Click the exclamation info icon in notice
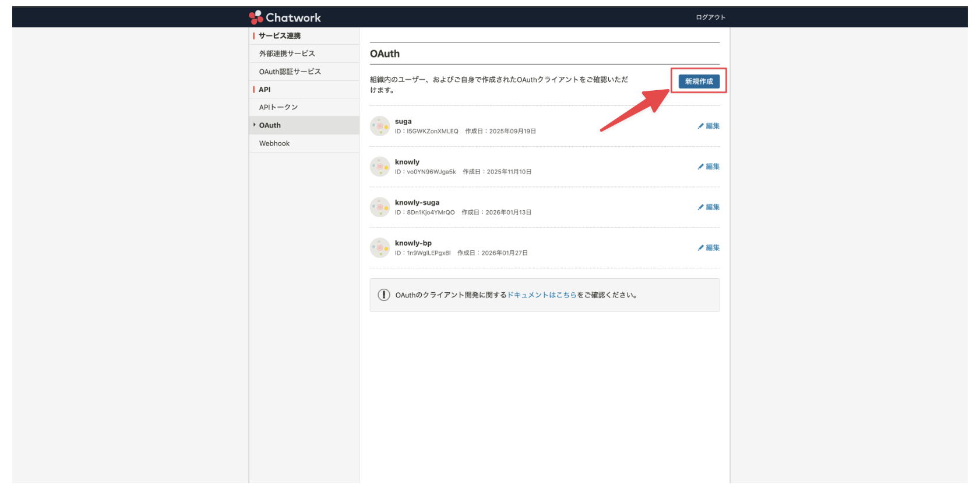 tap(384, 295)
